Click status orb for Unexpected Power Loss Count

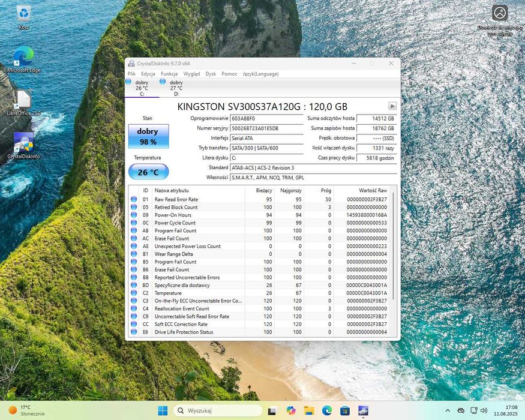click(x=134, y=246)
